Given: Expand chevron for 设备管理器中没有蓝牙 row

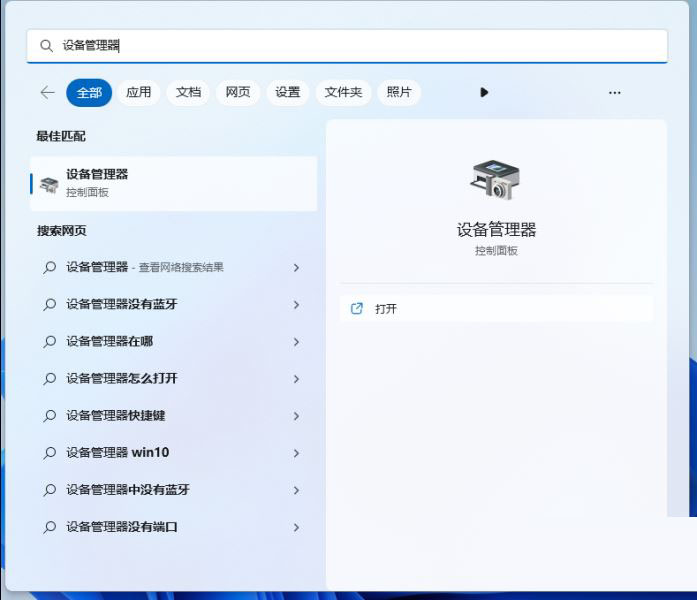Looking at the screenshot, I should (296, 490).
